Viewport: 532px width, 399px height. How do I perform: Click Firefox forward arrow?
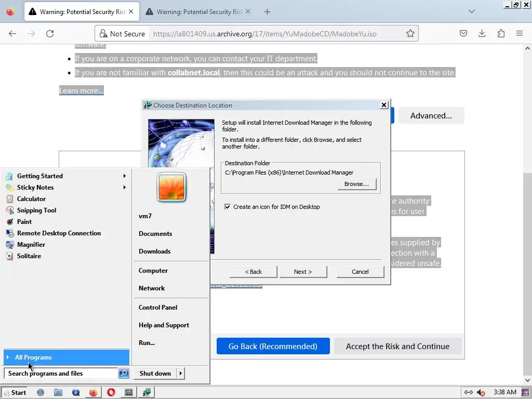pyautogui.click(x=31, y=34)
